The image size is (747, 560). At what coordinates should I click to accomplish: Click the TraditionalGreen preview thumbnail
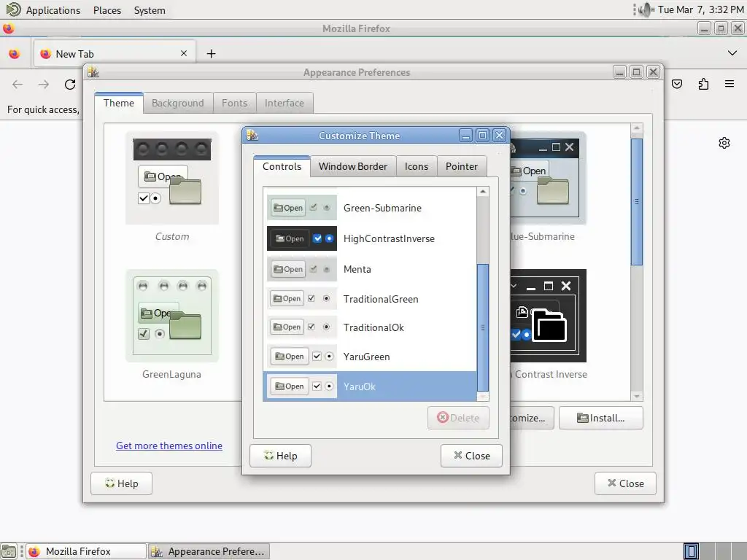[301, 298]
